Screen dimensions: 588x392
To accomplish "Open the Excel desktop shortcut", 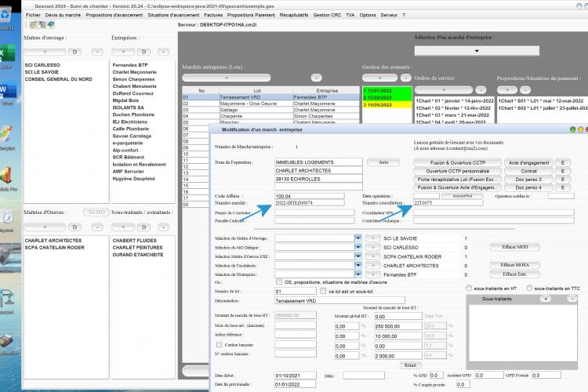I will [x=7, y=56].
